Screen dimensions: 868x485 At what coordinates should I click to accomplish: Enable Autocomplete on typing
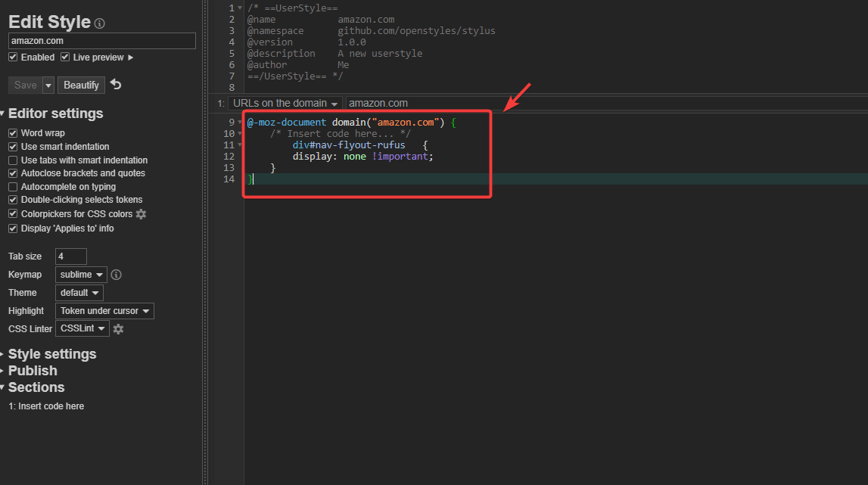13,187
